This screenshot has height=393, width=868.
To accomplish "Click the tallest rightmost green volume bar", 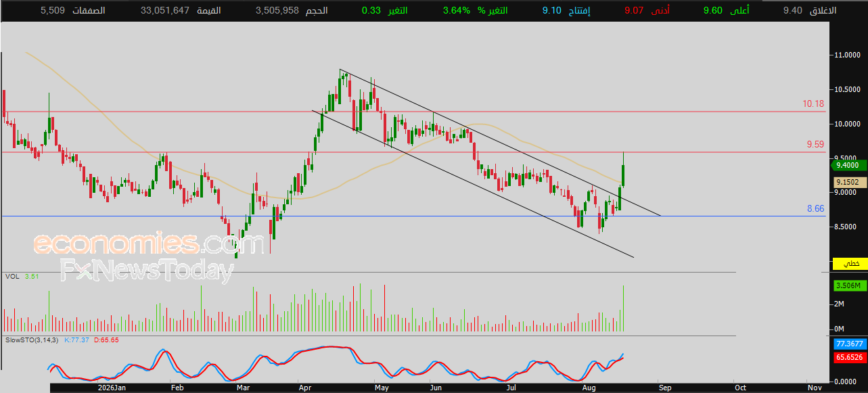I will click(x=623, y=308).
